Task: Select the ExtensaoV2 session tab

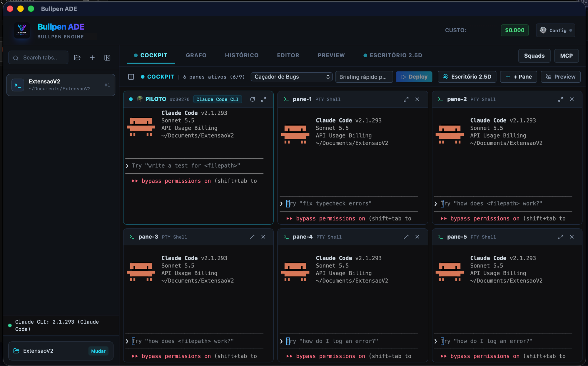Action: 61,85
